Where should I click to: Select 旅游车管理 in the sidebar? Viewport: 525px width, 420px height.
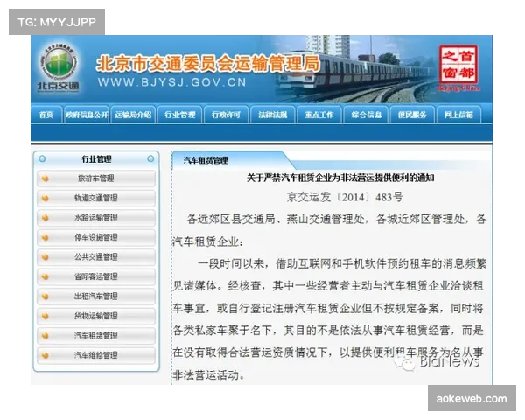pyautogui.click(x=96, y=178)
